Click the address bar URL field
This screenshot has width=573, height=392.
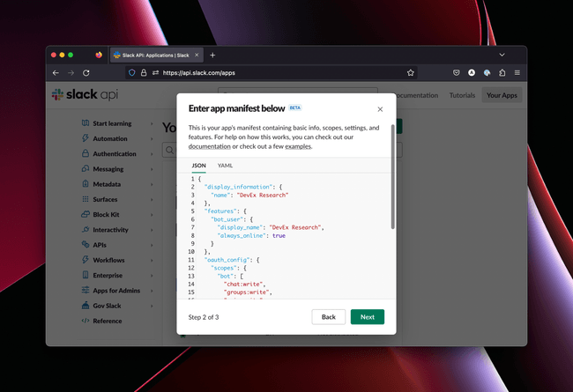(272, 73)
